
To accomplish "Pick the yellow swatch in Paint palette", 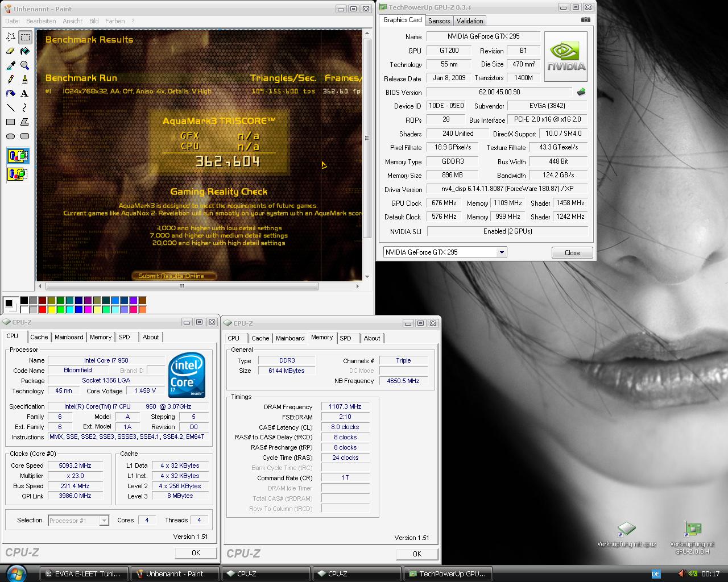I will click(x=52, y=310).
